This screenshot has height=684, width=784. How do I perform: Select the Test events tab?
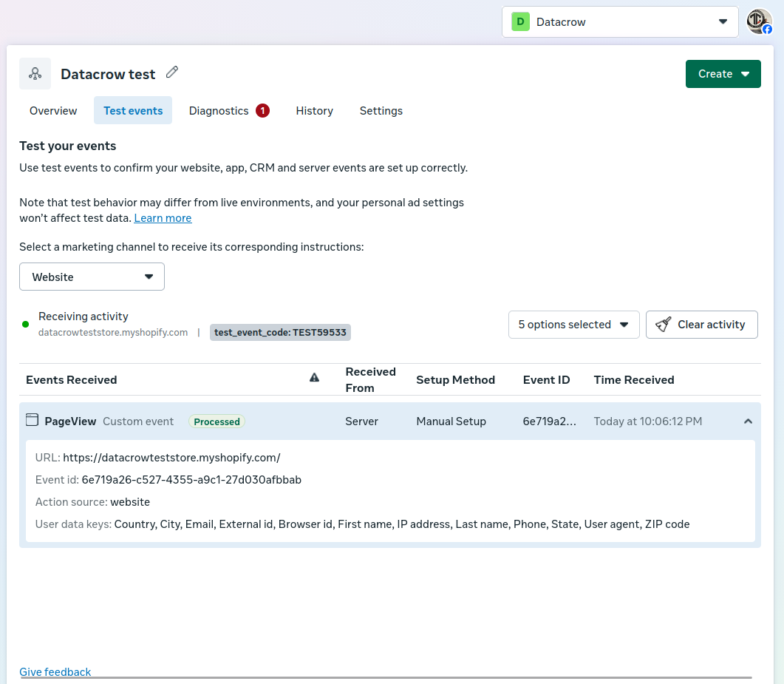[x=133, y=111]
